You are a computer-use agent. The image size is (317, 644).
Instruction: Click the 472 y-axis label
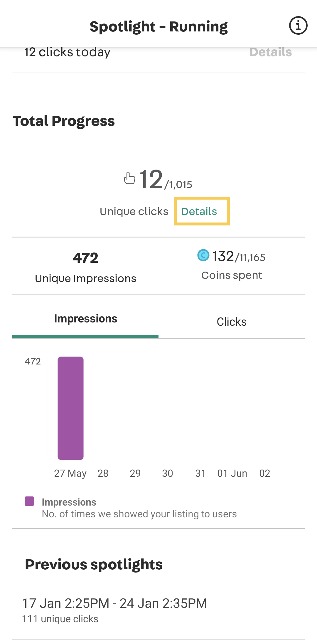coord(33,361)
